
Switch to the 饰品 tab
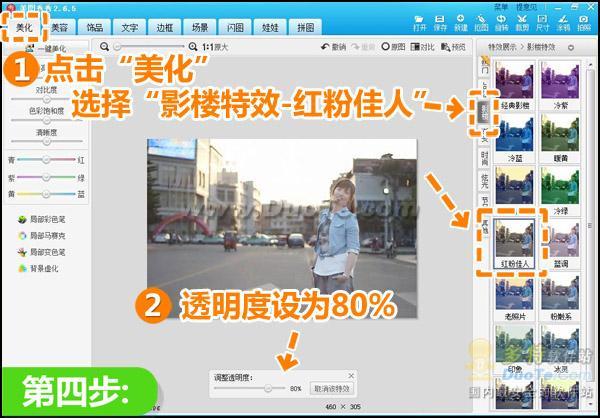coord(95,28)
